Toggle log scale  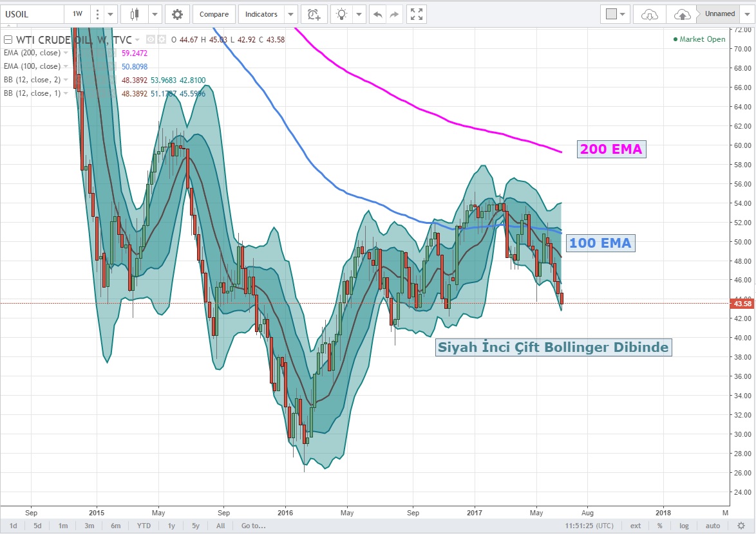click(683, 526)
